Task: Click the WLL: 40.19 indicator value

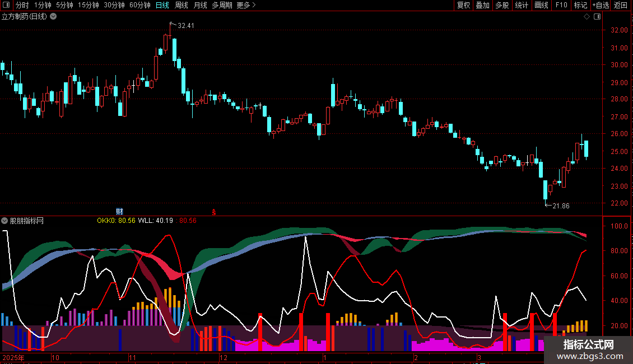Action: point(155,221)
